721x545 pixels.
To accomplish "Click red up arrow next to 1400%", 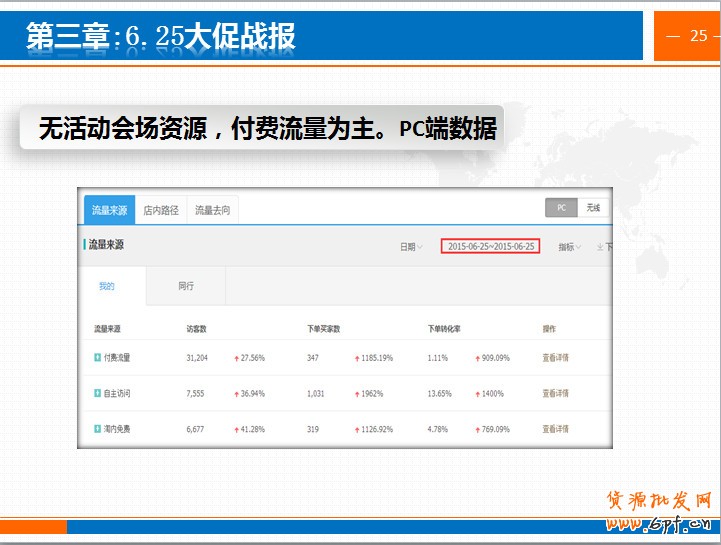I will coord(476,393).
